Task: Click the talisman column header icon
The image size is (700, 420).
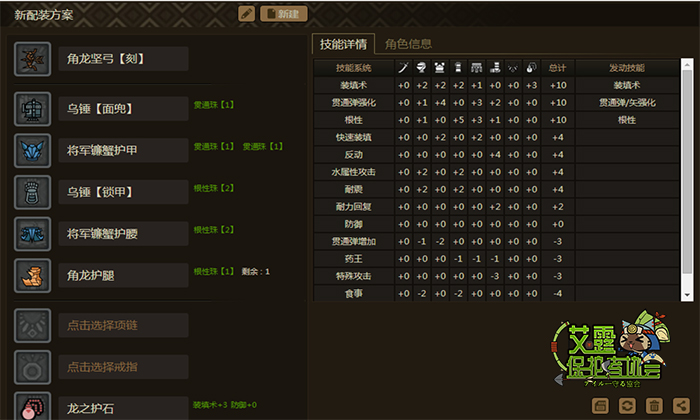Action: 531,68
